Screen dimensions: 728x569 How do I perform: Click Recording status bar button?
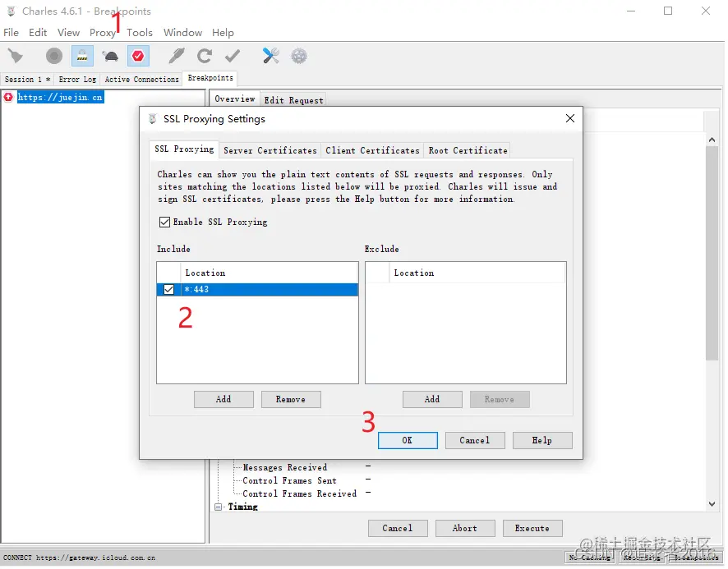click(643, 558)
